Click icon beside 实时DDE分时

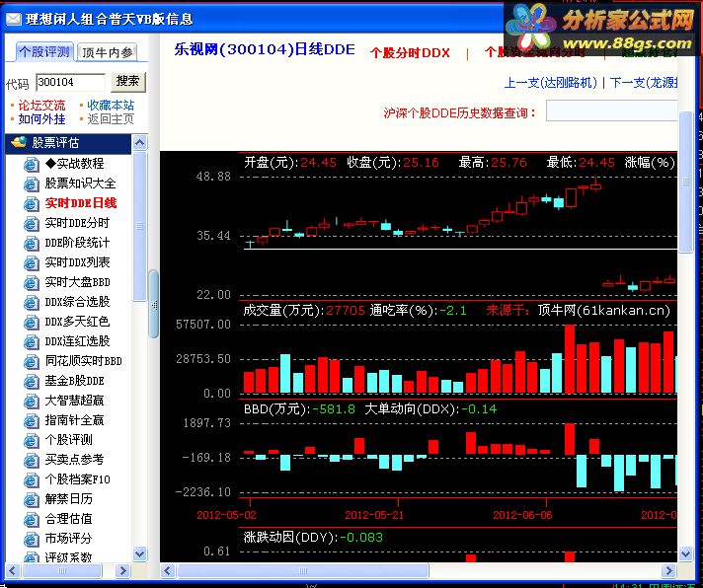pos(31,224)
